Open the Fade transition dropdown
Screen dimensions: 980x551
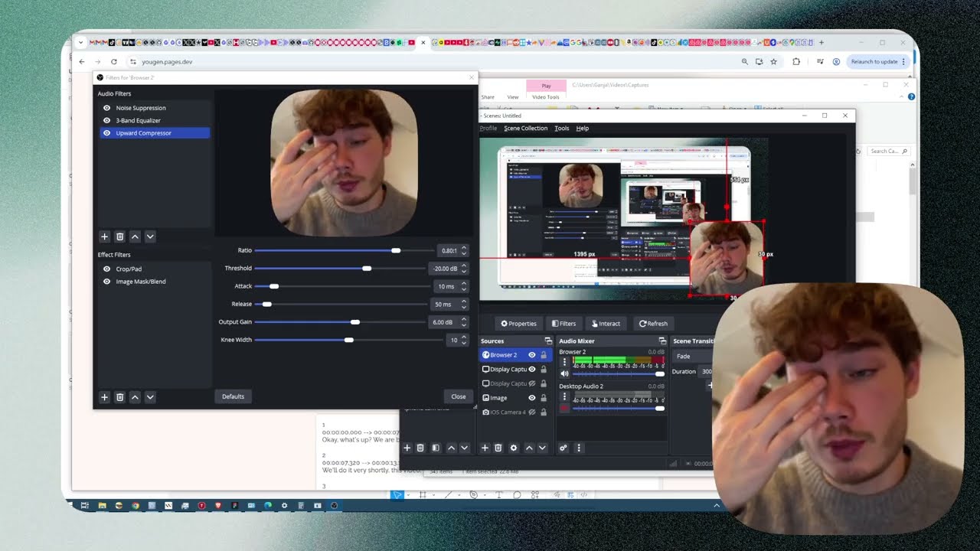pyautogui.click(x=691, y=356)
